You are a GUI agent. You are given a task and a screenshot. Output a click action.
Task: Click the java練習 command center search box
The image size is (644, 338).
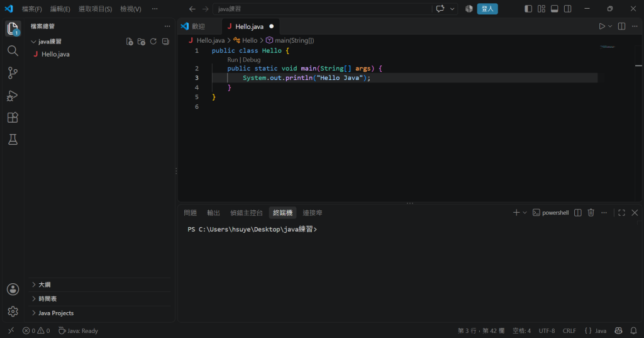click(323, 9)
